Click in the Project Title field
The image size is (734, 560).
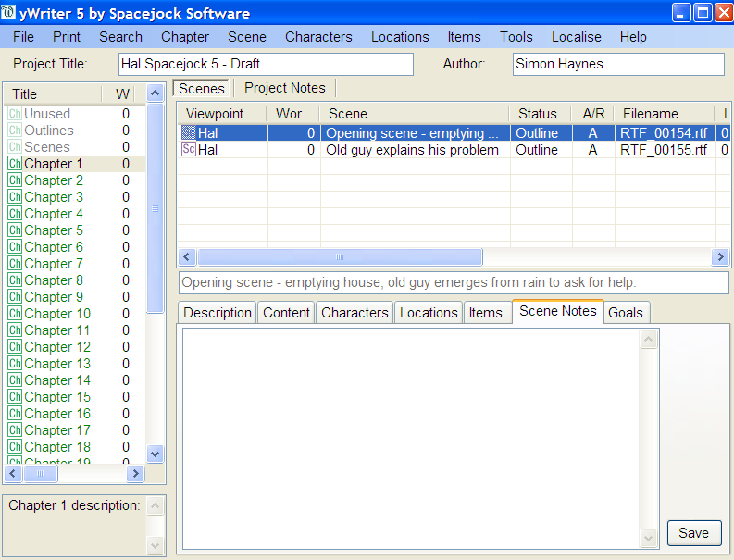point(266,64)
